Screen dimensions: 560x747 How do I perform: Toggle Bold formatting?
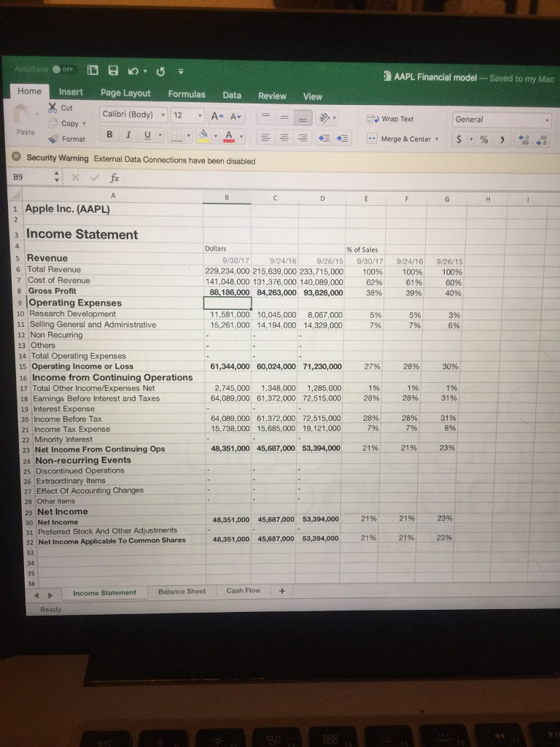[109, 134]
